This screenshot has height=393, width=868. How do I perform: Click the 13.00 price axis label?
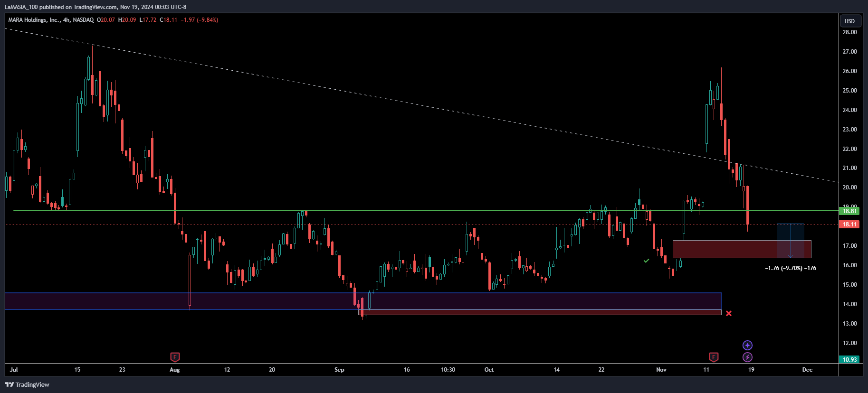[x=849, y=324]
